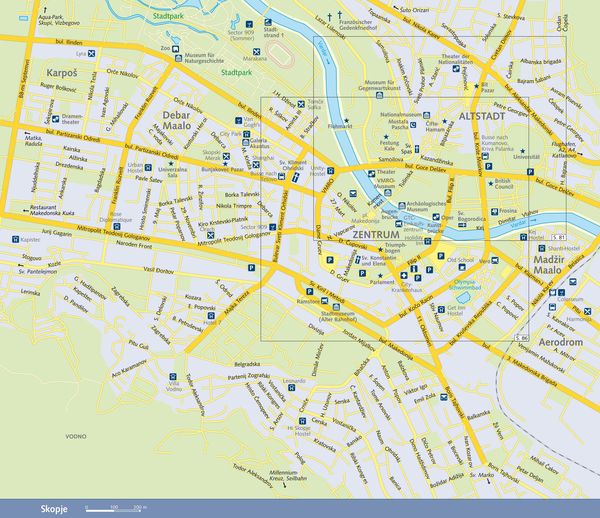This screenshot has height=518, width=600.
Task: Click the Urban Hostel icon
Action: 148,168
